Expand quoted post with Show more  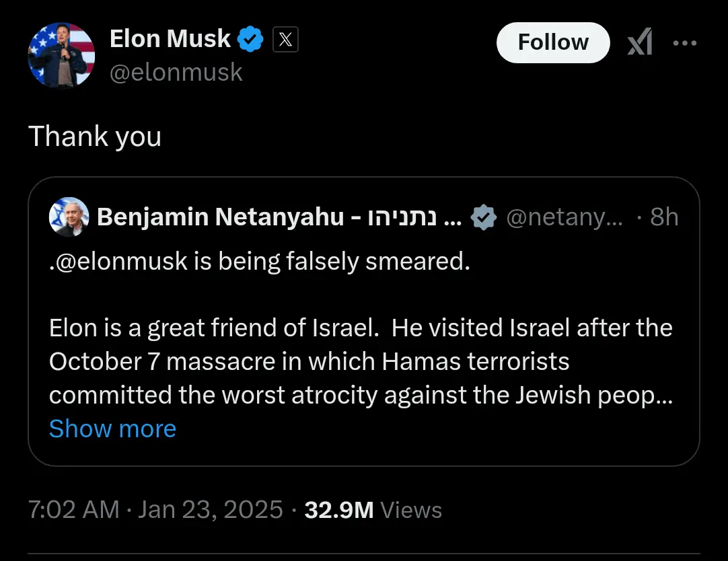point(112,428)
